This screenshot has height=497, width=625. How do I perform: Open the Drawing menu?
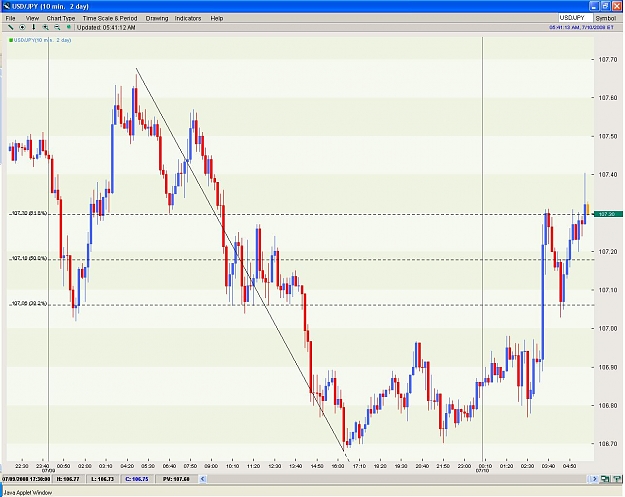(157, 18)
